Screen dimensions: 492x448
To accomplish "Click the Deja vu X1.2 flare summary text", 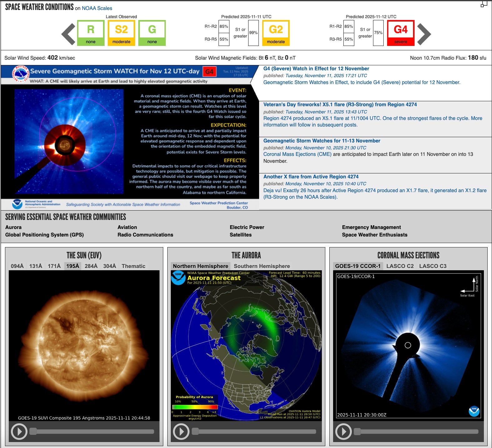I will [x=375, y=194].
